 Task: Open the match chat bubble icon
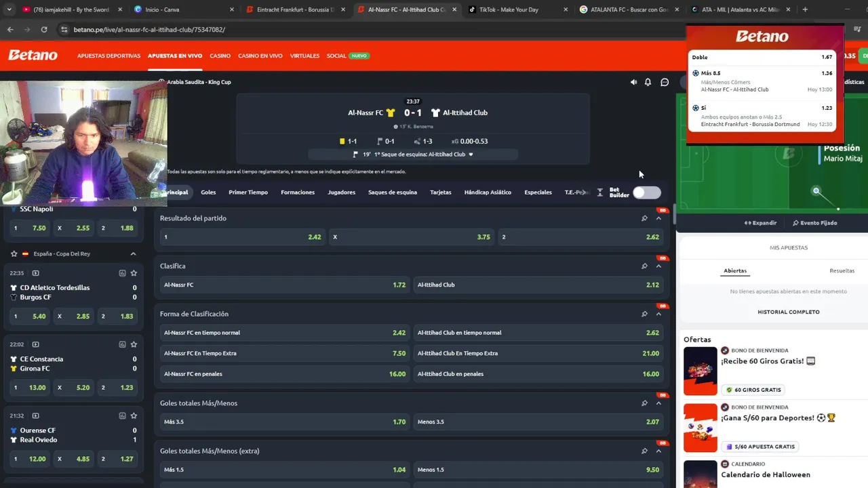tap(665, 82)
